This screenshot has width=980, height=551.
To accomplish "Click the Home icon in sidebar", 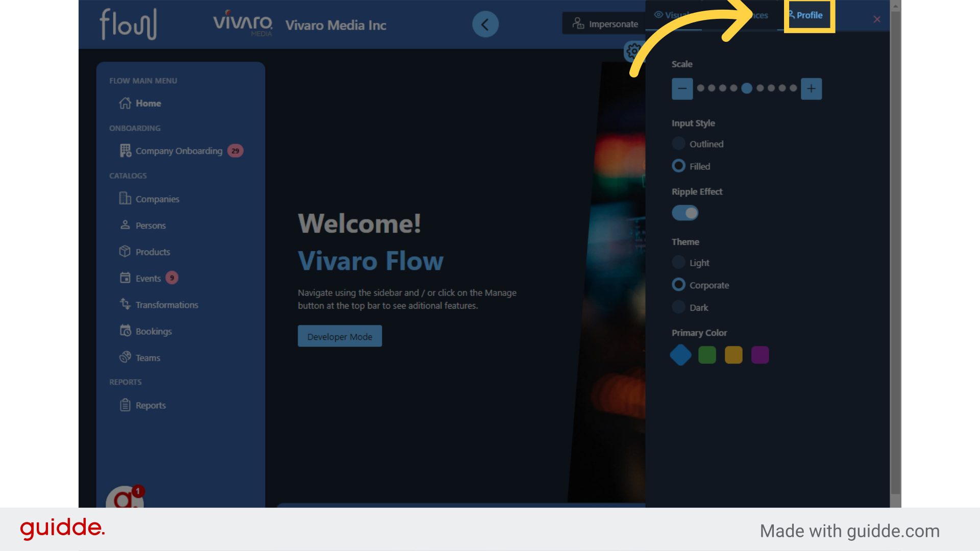I will pos(125,103).
